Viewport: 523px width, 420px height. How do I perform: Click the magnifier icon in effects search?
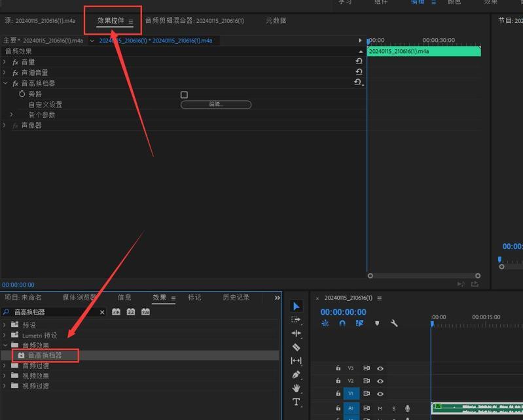(6, 312)
